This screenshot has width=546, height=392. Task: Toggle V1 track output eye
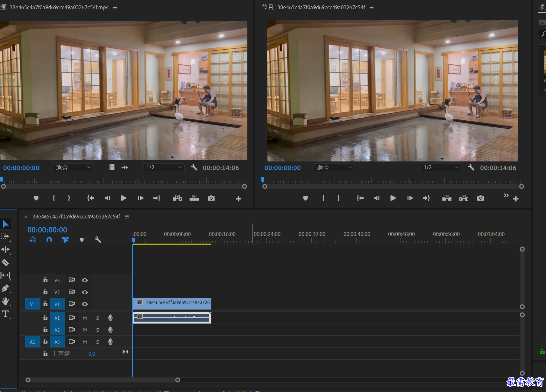point(85,304)
